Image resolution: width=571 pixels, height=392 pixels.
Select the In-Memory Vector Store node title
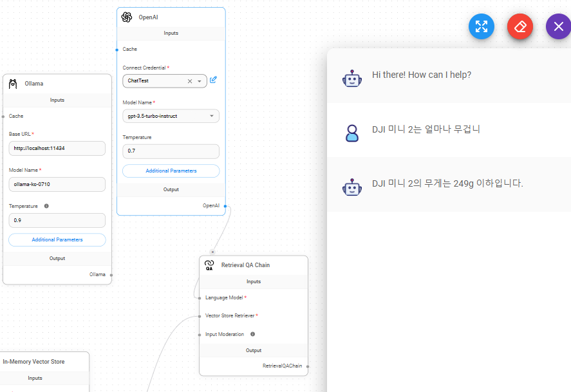pos(33,362)
